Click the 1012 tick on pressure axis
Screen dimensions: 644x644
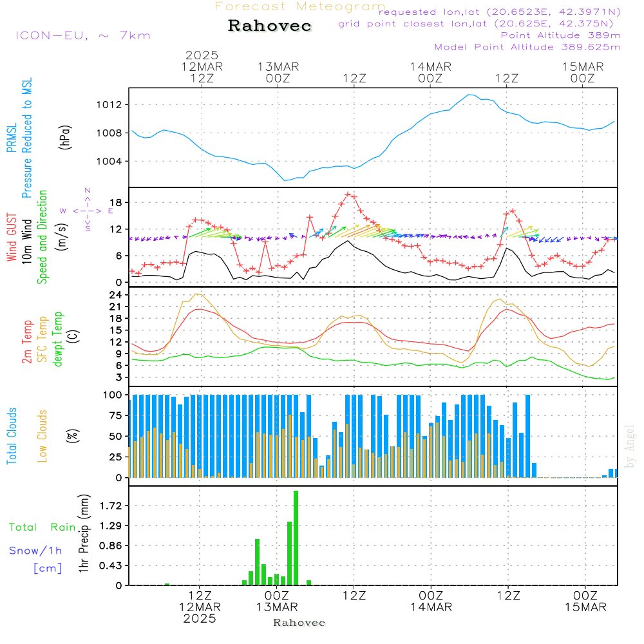coord(112,104)
